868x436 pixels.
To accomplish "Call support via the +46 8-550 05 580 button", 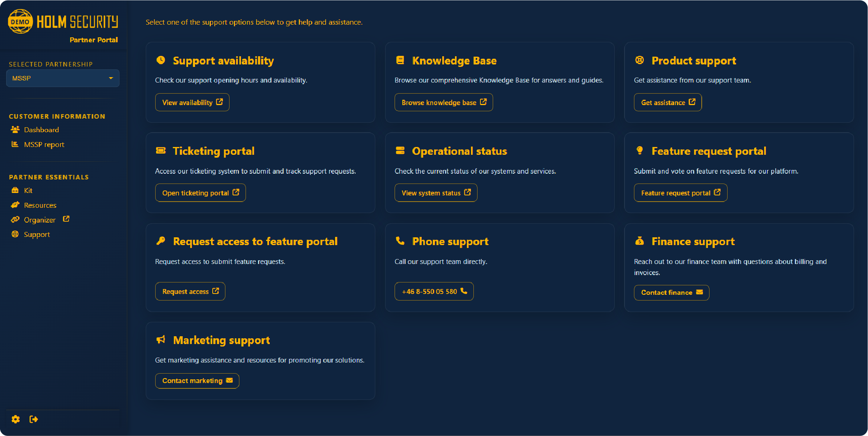I will coord(434,291).
